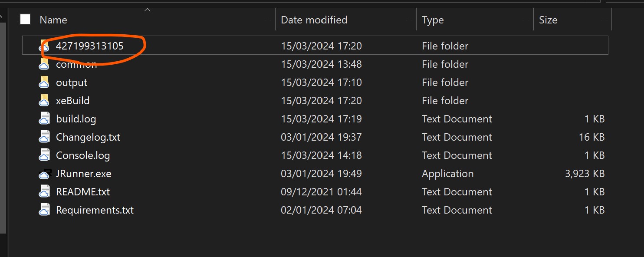Viewport: 644px width, 257px height.
Task: Sort by Date modified column header
Action: [x=314, y=20]
